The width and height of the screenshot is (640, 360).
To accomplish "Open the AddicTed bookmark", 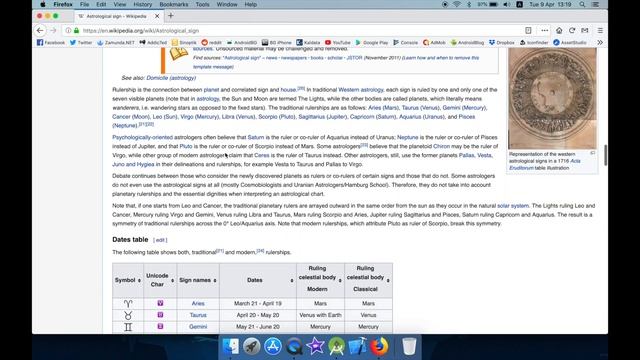I will tap(153, 42).
